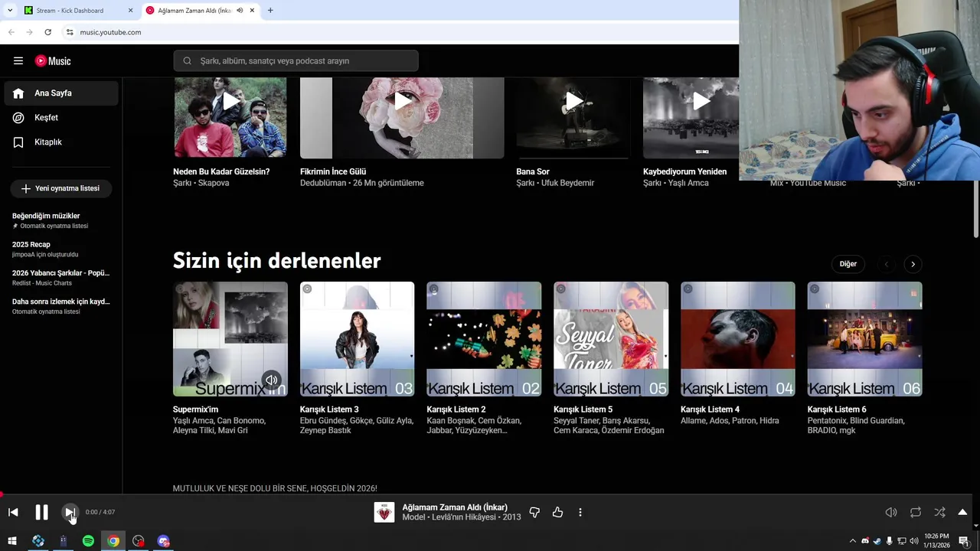Click the YouTube Music logo
The image size is (980, 551).
tap(53, 61)
